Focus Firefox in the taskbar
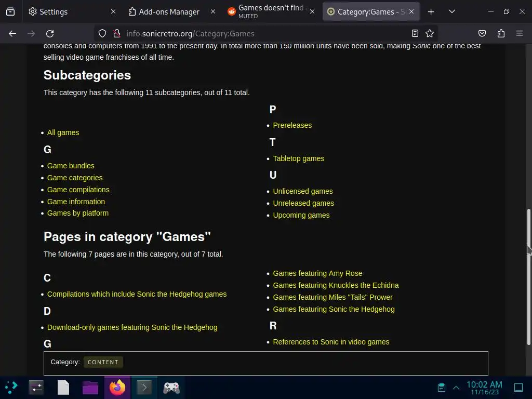The width and height of the screenshot is (532, 399). tap(117, 387)
